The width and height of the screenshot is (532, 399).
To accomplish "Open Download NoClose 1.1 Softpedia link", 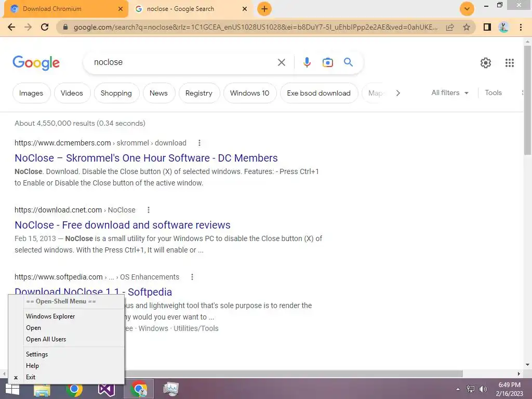I will (94, 291).
